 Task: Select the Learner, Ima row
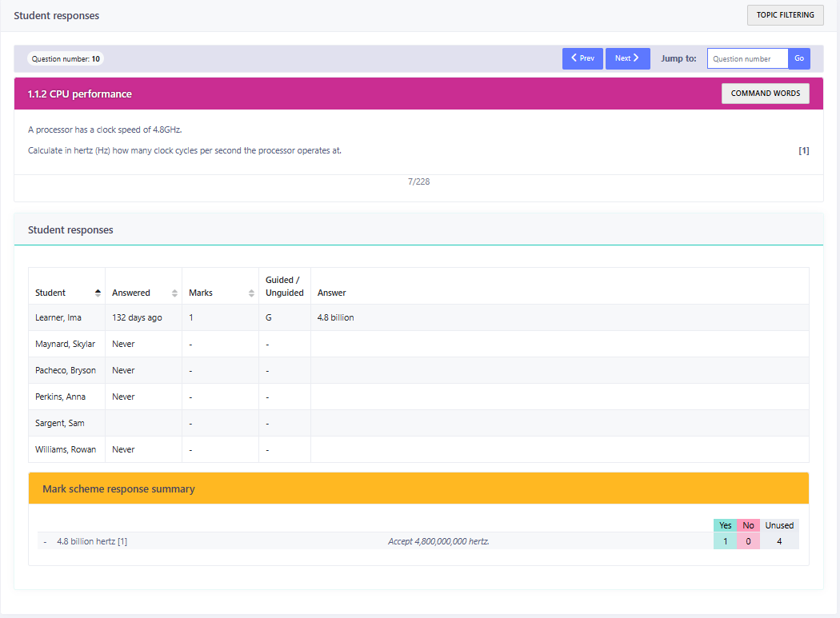[58, 317]
